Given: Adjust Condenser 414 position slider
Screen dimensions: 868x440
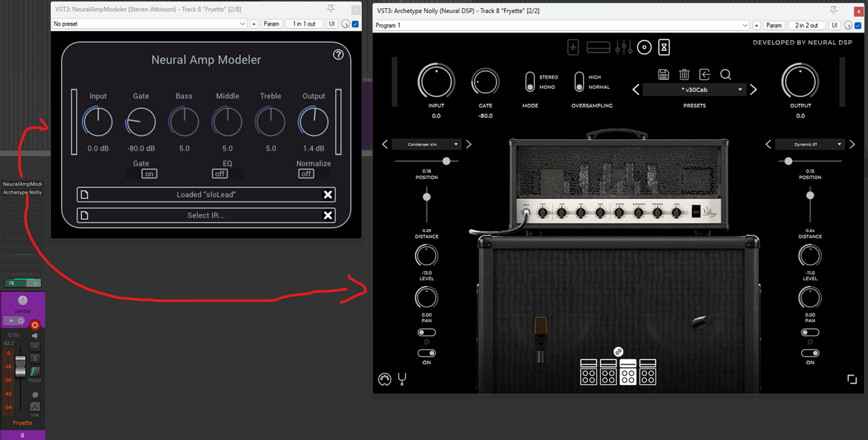Looking at the screenshot, I should [427, 161].
